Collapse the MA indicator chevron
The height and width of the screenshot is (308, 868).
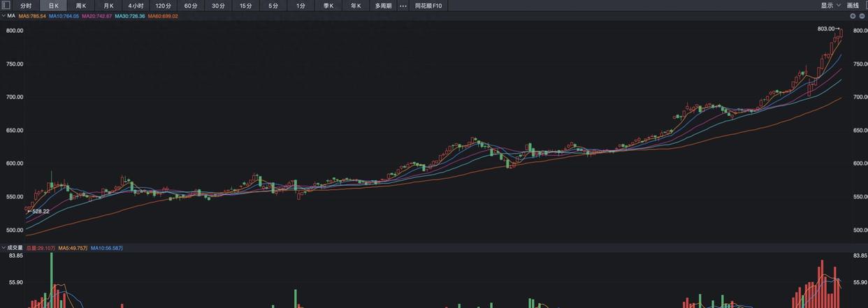[x=3, y=15]
